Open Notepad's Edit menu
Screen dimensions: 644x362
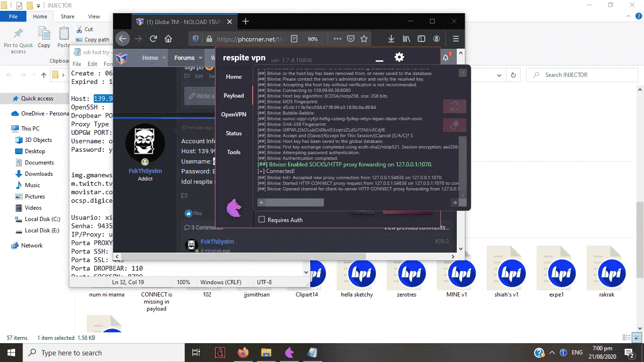92,64
